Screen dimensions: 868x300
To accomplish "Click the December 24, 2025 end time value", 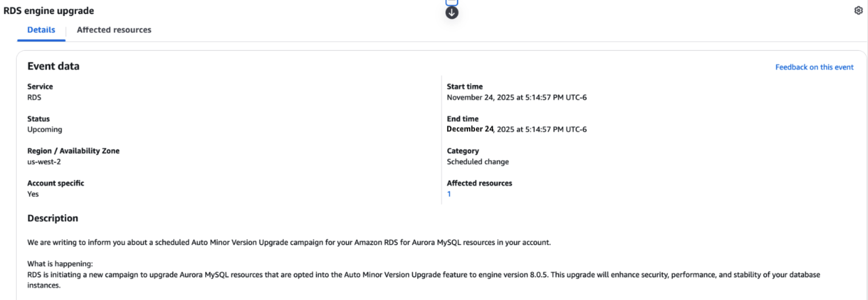I will (516, 130).
